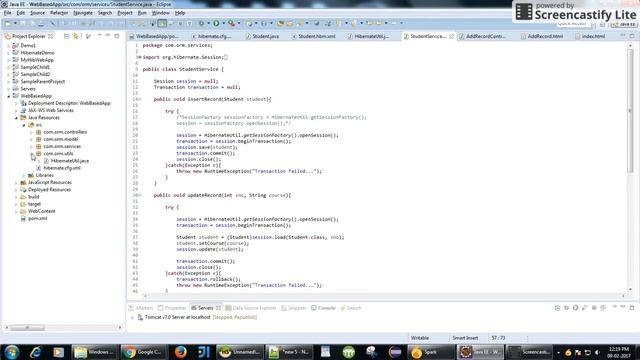Click the Run external tools icon

point(231,23)
